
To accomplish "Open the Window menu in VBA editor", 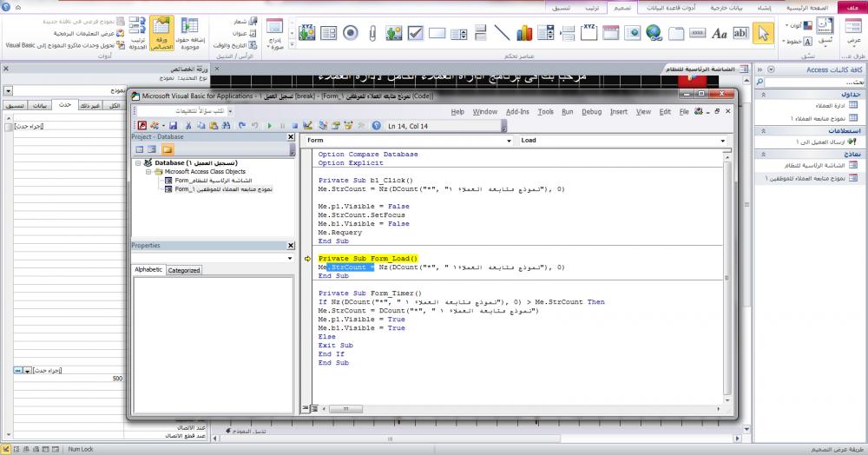I will pos(485,112).
